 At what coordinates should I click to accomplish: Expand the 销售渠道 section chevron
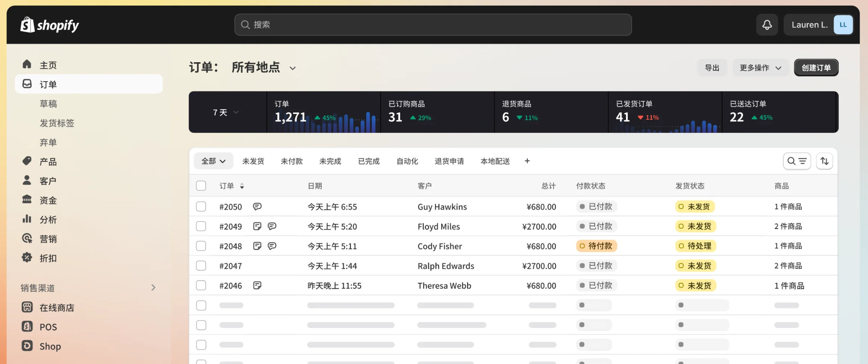153,288
